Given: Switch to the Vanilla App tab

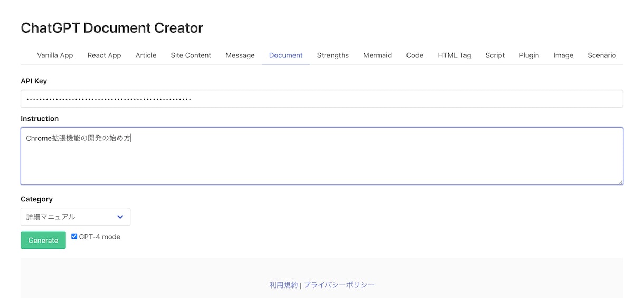Looking at the screenshot, I should [55, 55].
